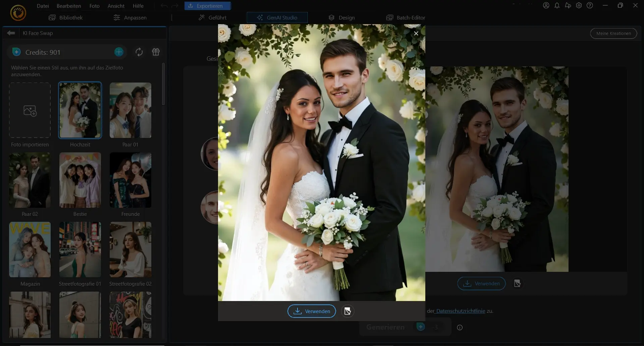Screen dimensions: 644x346
Task: Click the style list vertical scrollbar
Action: 163,84
